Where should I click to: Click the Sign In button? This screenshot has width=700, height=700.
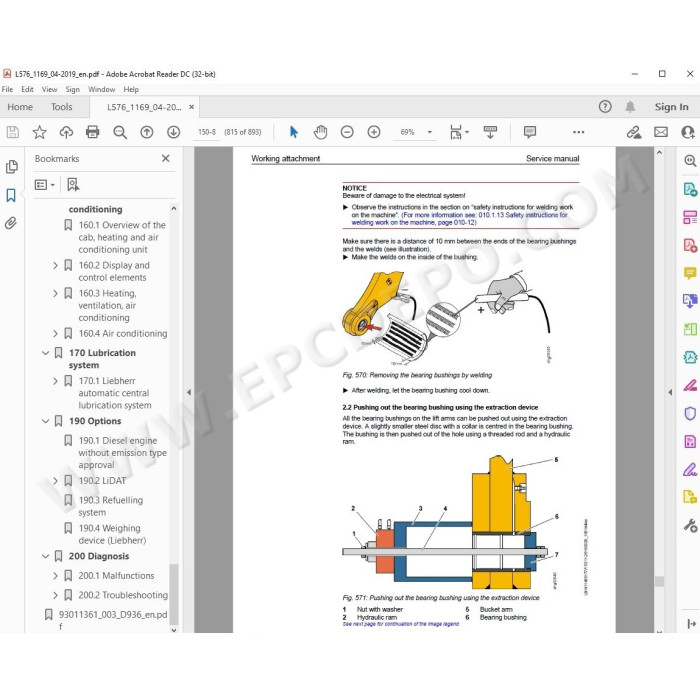click(x=671, y=107)
